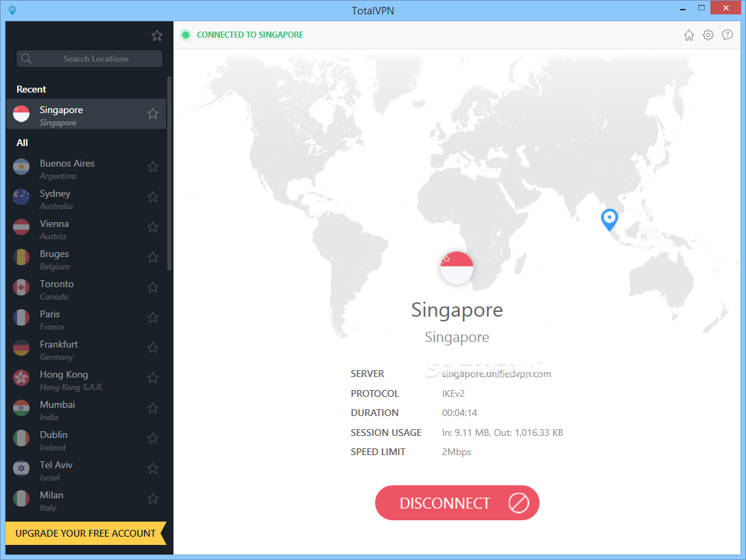Focus the Search Locations field
This screenshot has width=746, height=560.
pyautogui.click(x=89, y=58)
